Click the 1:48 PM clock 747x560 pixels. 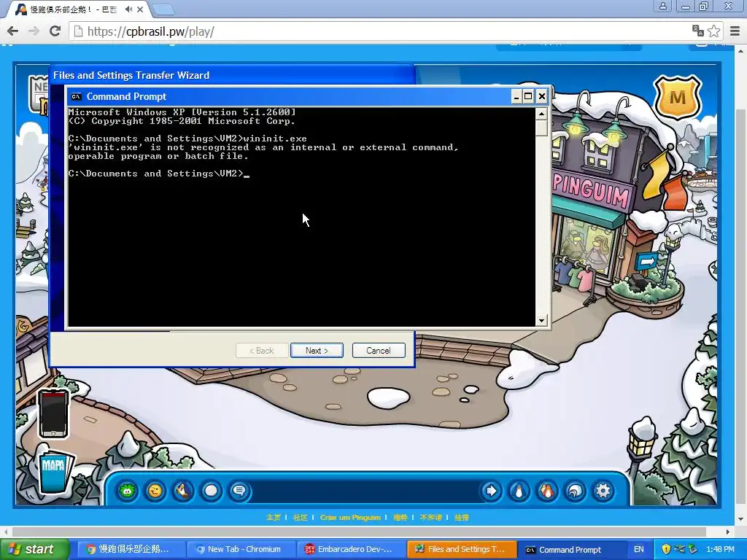coord(720,550)
